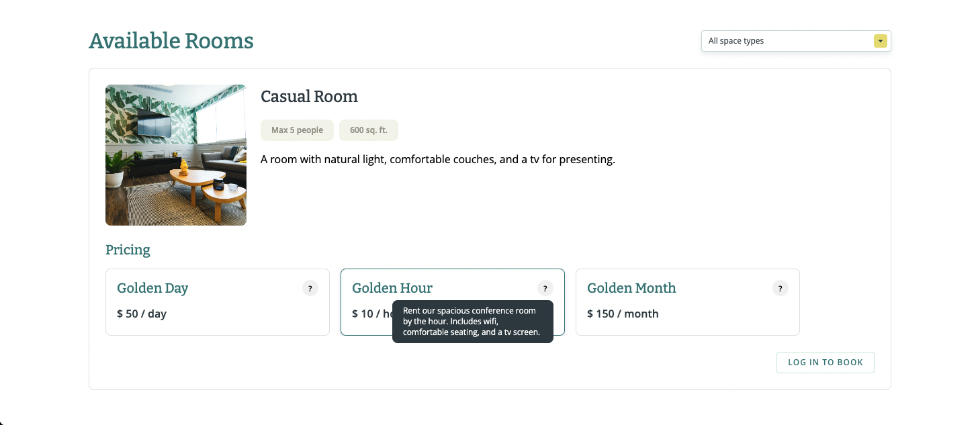Screen dimensions: 980x425
Task: Click the '$ 150 / month' price text
Action: pyautogui.click(x=623, y=314)
